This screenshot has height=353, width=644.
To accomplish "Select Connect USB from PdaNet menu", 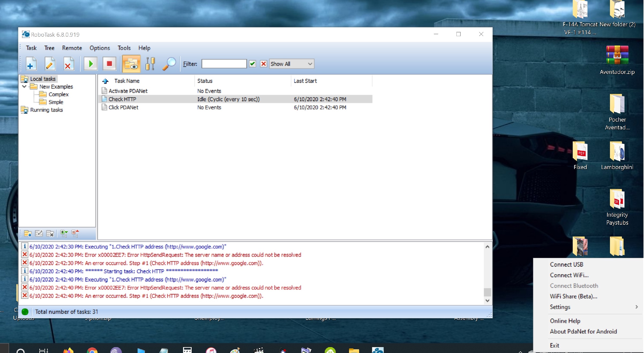I will coord(567,264).
